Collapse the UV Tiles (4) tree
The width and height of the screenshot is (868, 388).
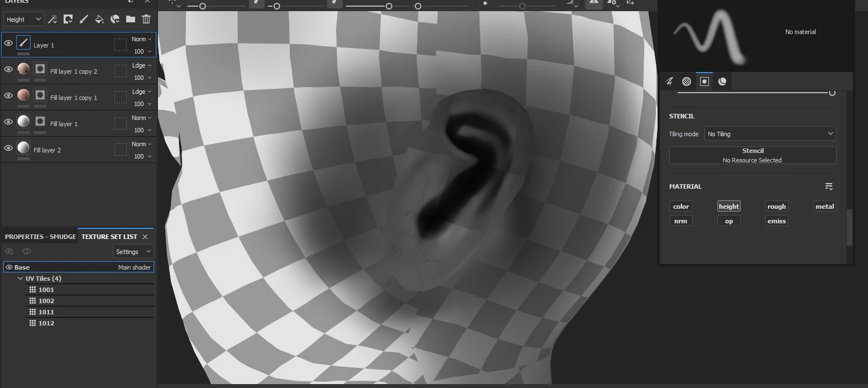(21, 279)
